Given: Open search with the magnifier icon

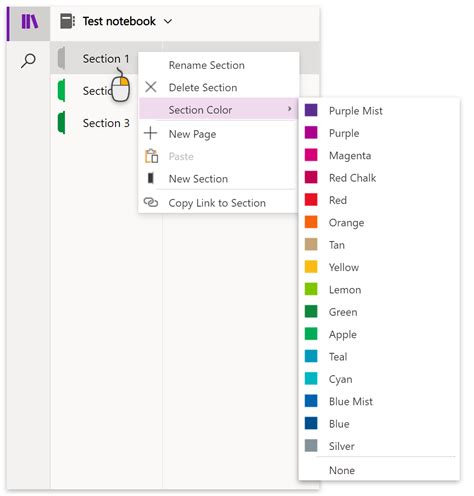Looking at the screenshot, I should tap(28, 60).
